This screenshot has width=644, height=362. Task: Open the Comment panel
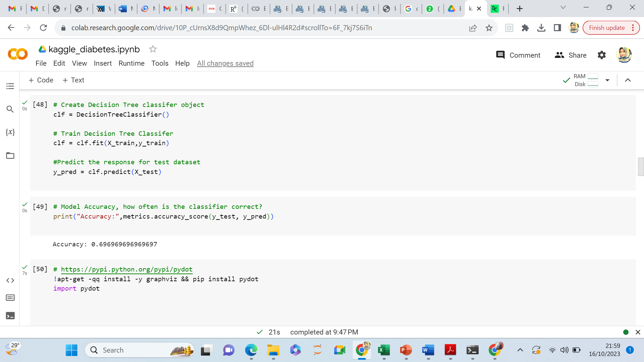click(518, 55)
